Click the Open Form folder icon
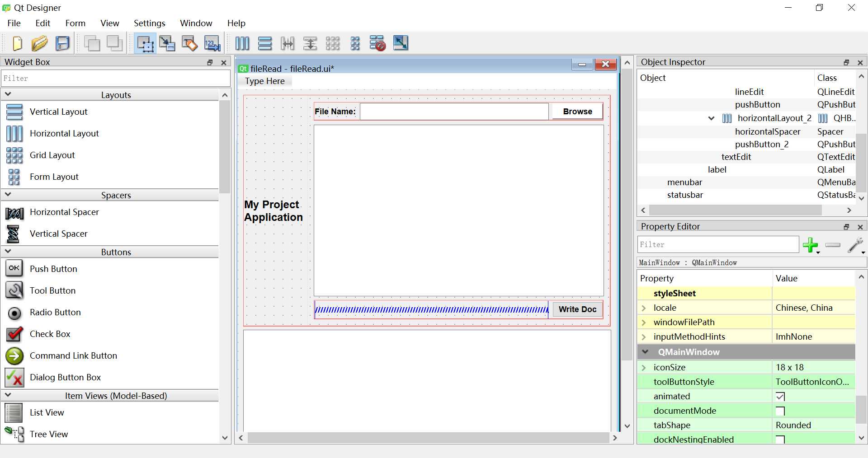Viewport: 868px width, 458px height. (40, 43)
